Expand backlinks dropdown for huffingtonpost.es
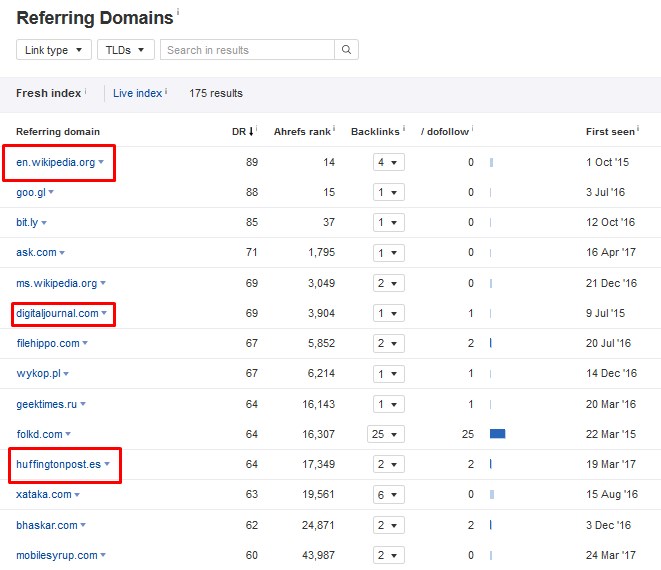The image size is (661, 570). click(x=389, y=464)
